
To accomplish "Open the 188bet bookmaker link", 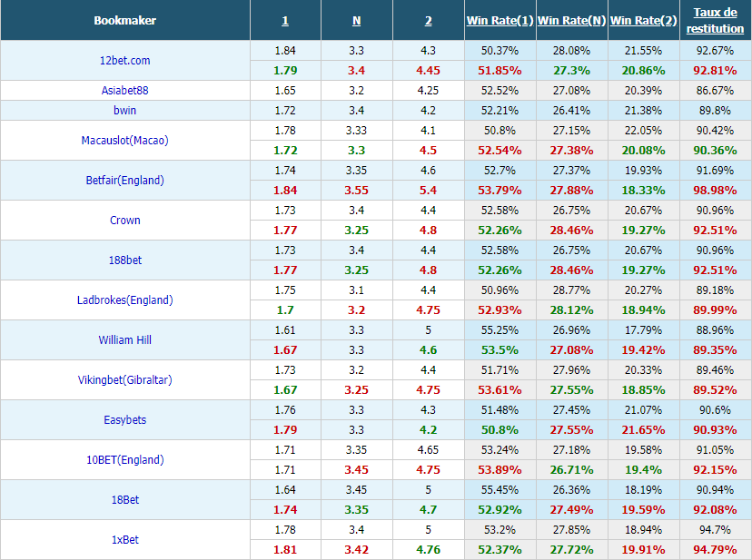I will pyautogui.click(x=124, y=260).
